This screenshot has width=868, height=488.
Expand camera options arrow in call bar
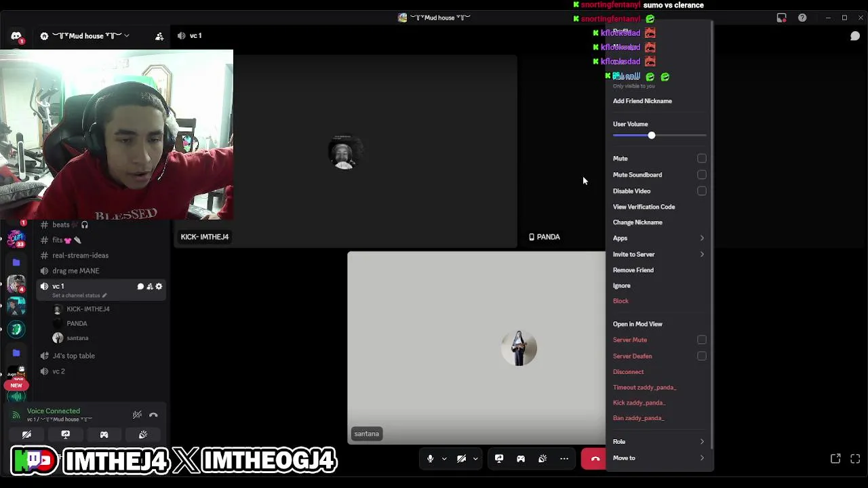(x=475, y=459)
